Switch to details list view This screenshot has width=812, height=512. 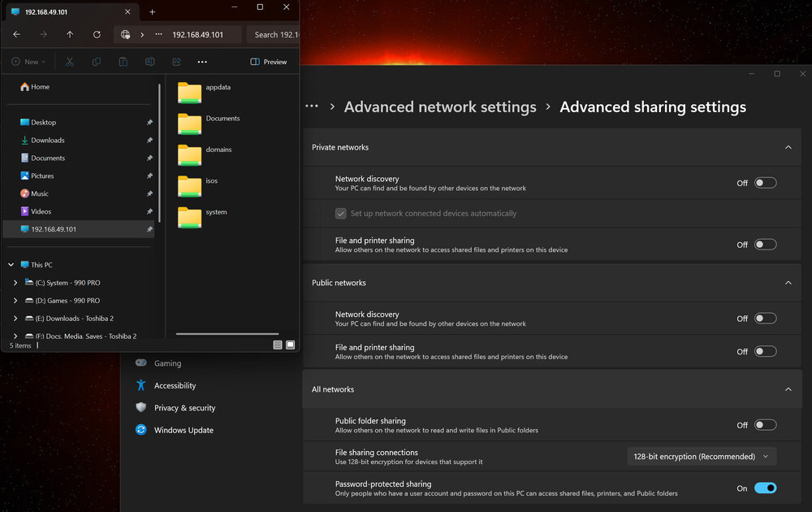point(278,345)
